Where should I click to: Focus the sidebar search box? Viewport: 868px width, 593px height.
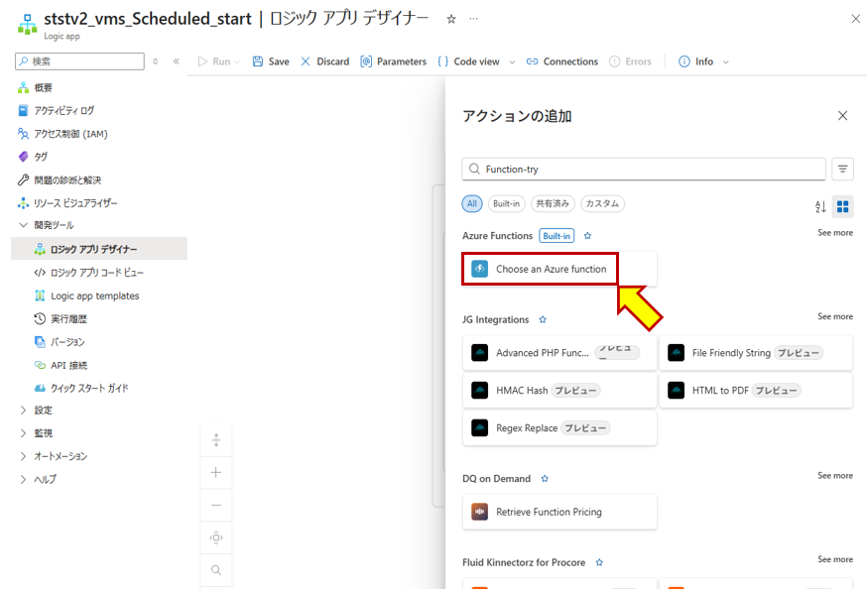79,61
